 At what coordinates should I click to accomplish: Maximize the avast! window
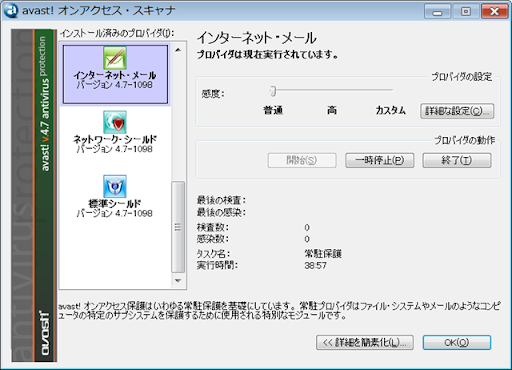click(466, 12)
